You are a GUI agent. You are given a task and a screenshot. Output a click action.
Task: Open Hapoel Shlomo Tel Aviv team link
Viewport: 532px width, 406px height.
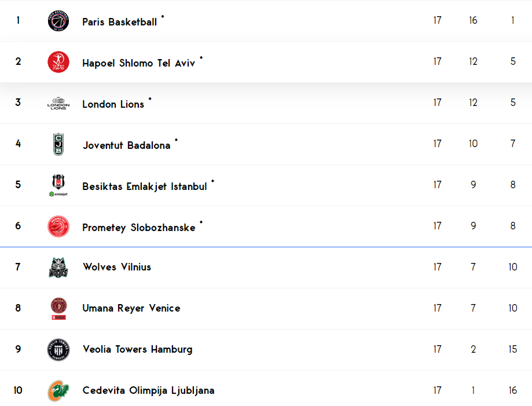pos(138,64)
